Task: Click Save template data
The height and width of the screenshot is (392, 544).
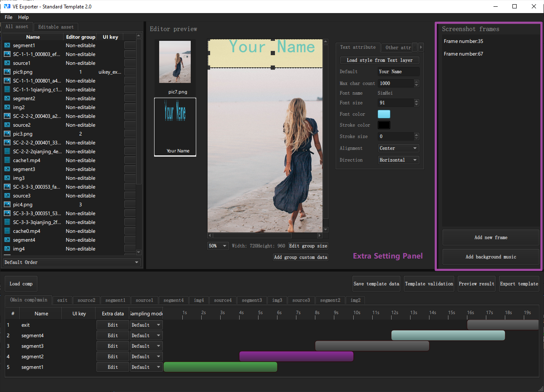Action: [377, 284]
